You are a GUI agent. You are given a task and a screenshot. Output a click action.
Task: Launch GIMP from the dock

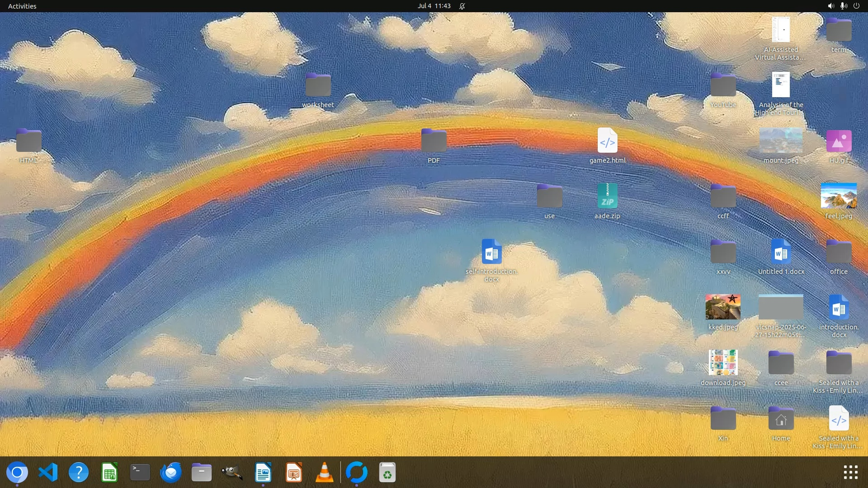pyautogui.click(x=232, y=473)
